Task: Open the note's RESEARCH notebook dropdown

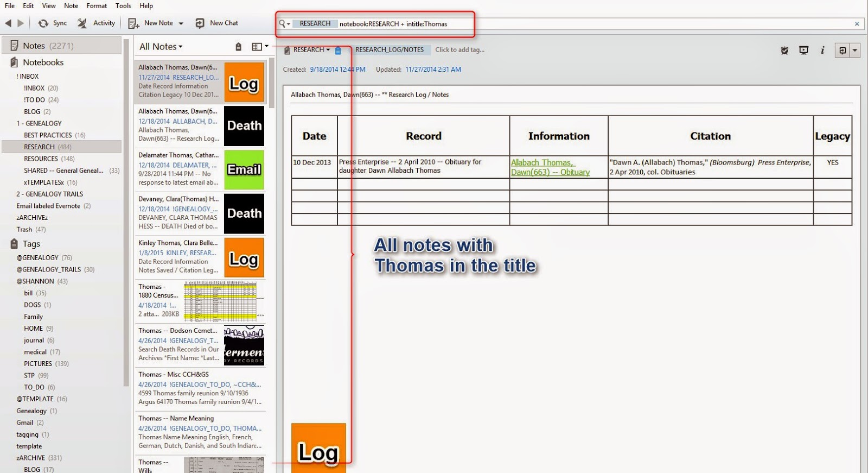Action: [307, 49]
